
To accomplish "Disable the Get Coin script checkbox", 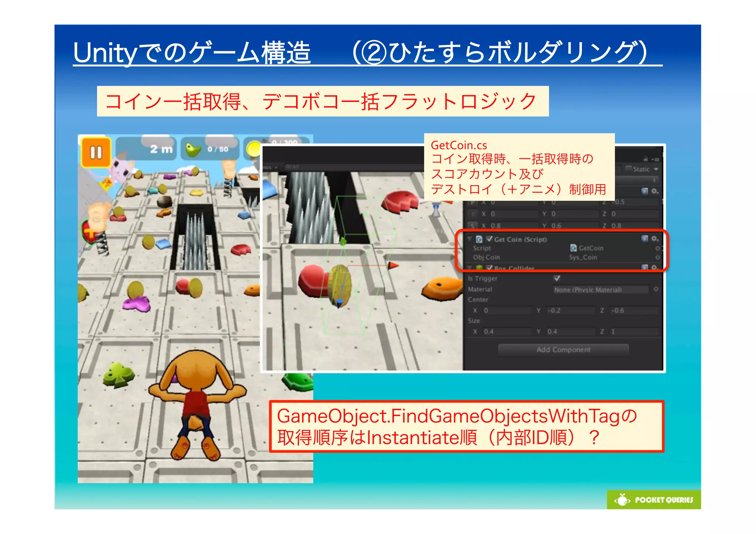I will coord(489,239).
